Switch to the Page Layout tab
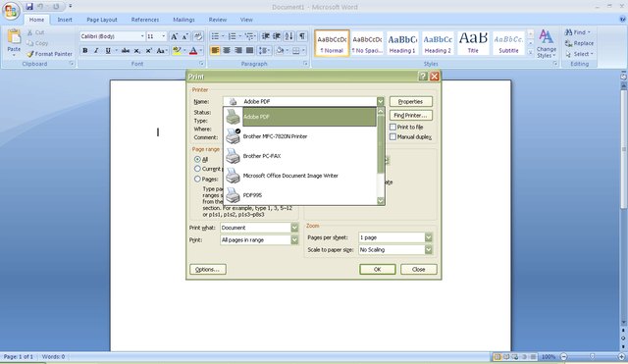The height and width of the screenshot is (364, 628). (x=102, y=20)
